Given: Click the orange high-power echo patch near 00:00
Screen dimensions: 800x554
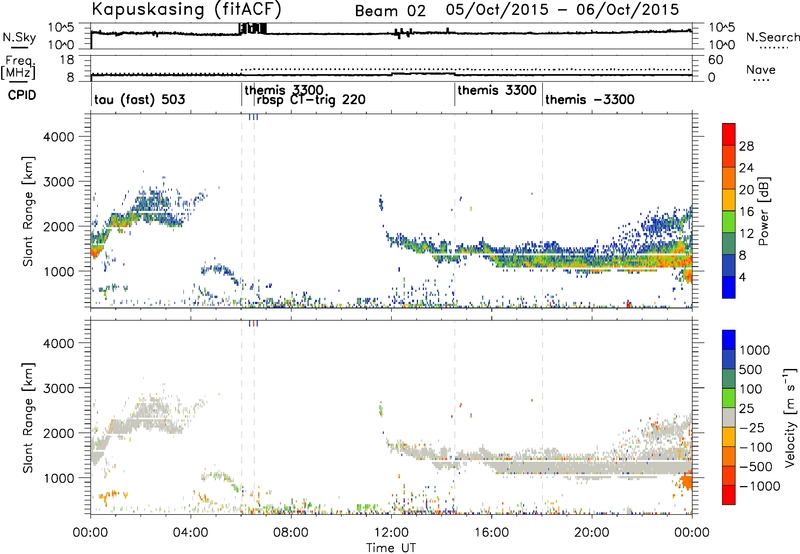Looking at the screenshot, I should tap(96, 250).
